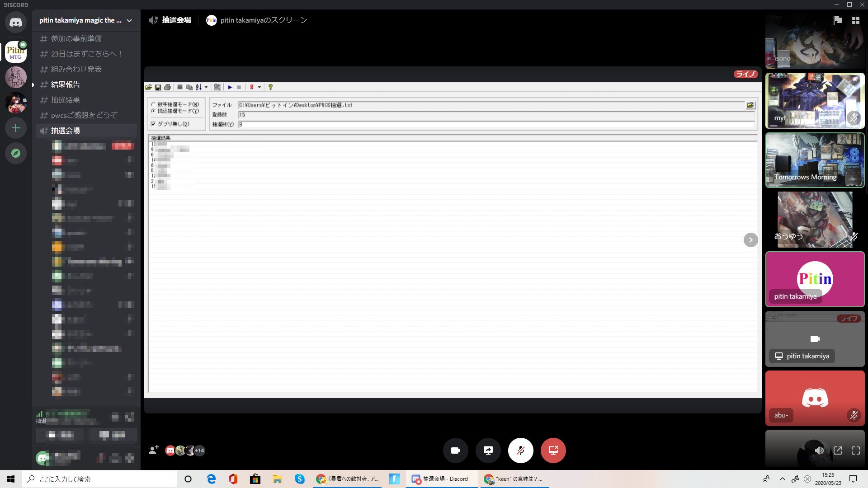Select 抽選会場 voice channel

pos(66,131)
